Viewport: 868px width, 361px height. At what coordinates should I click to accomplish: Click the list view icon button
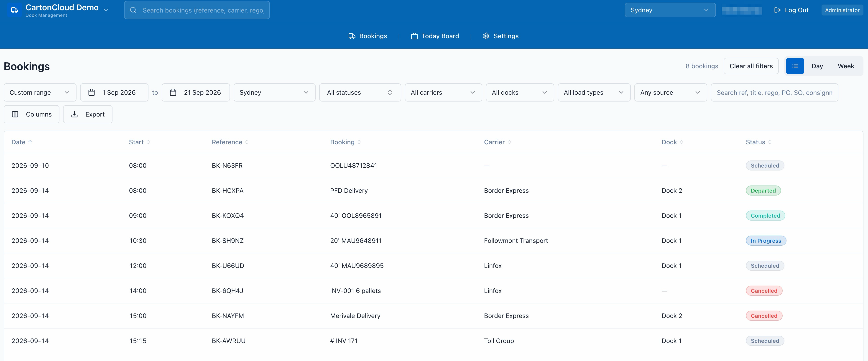tap(795, 66)
